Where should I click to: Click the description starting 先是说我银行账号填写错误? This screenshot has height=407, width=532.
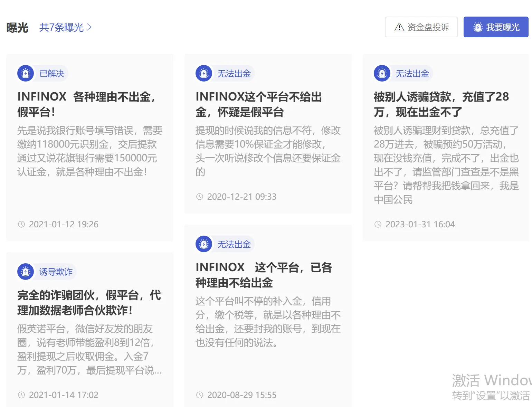pos(90,151)
